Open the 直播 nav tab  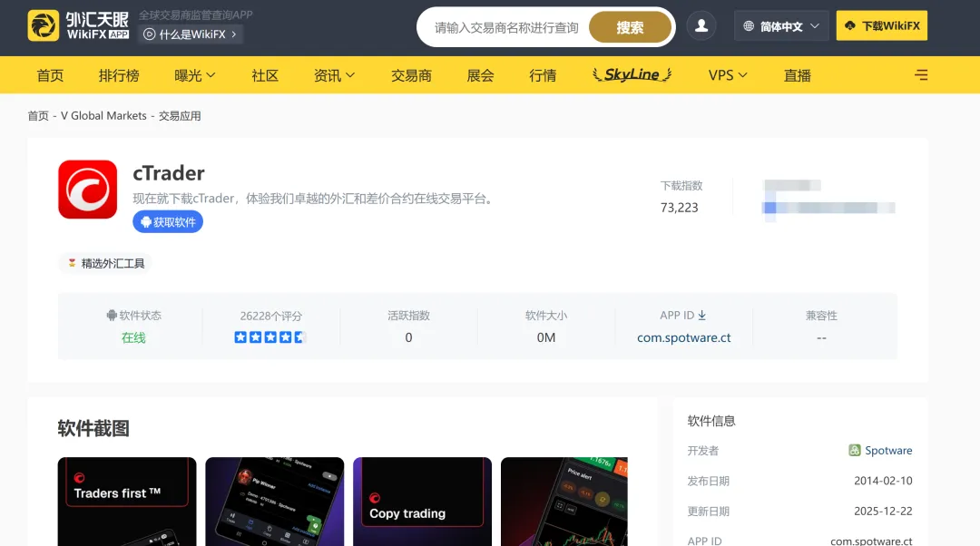[x=798, y=75]
